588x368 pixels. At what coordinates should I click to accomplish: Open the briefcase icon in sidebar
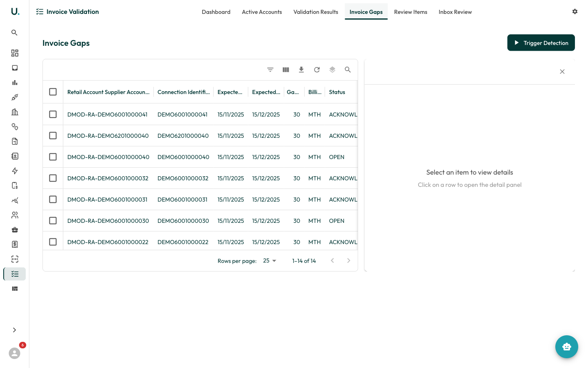[x=15, y=230]
